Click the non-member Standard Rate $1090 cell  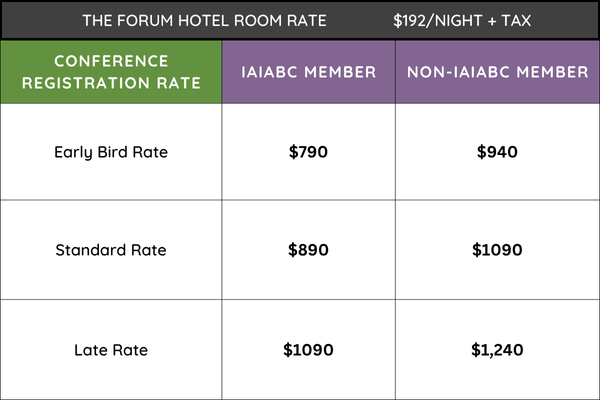tap(496, 250)
